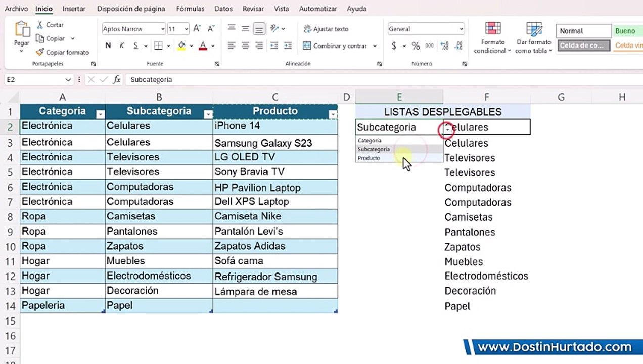Open Portapapeles dialog launcher
643x364 pixels.
pyautogui.click(x=94, y=64)
